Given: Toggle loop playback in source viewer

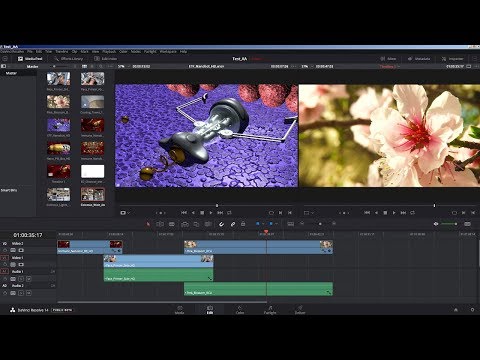Looking at the screenshot, I should (x=229, y=212).
